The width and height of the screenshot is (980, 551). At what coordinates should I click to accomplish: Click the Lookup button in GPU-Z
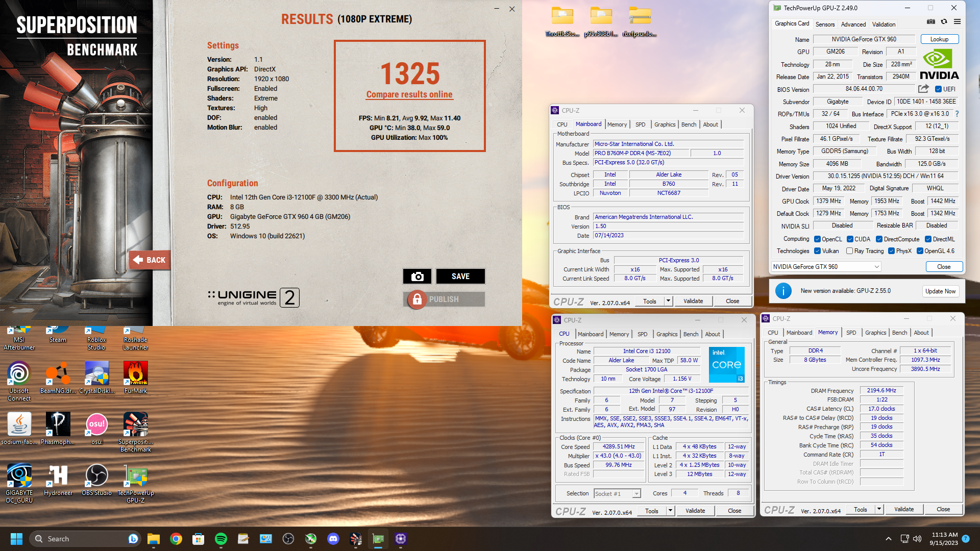coord(939,39)
